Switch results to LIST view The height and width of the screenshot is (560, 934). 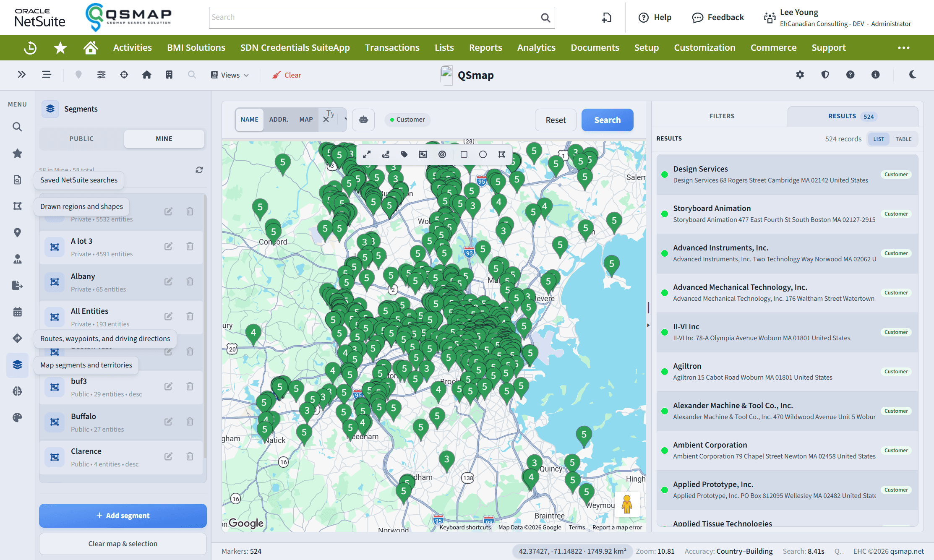coord(879,139)
